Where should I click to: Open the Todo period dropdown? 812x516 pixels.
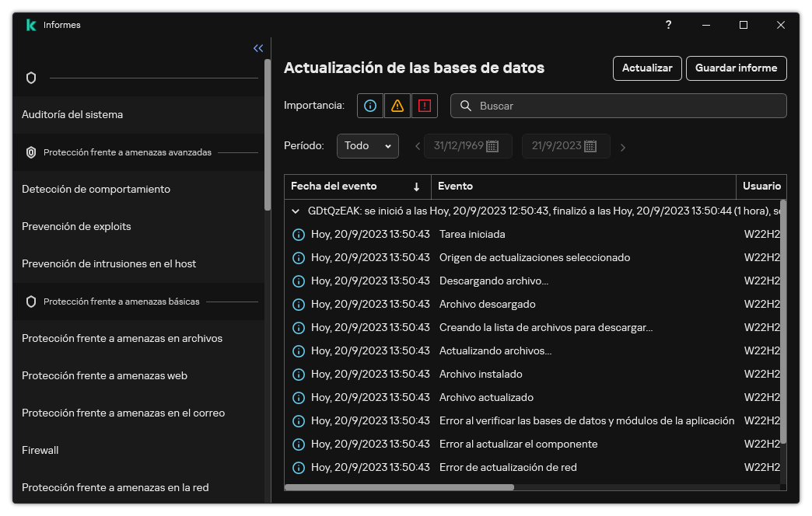pos(368,146)
